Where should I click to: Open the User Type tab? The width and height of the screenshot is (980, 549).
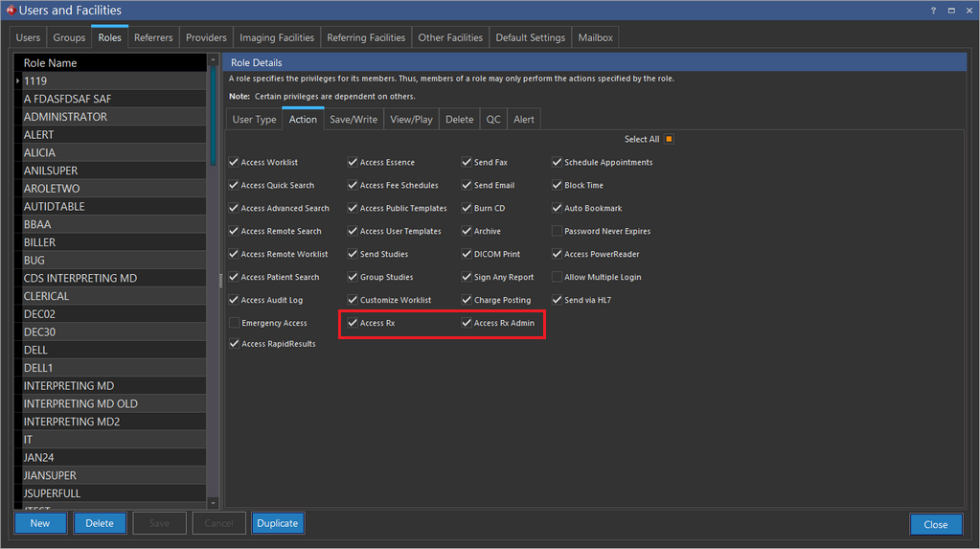click(254, 120)
